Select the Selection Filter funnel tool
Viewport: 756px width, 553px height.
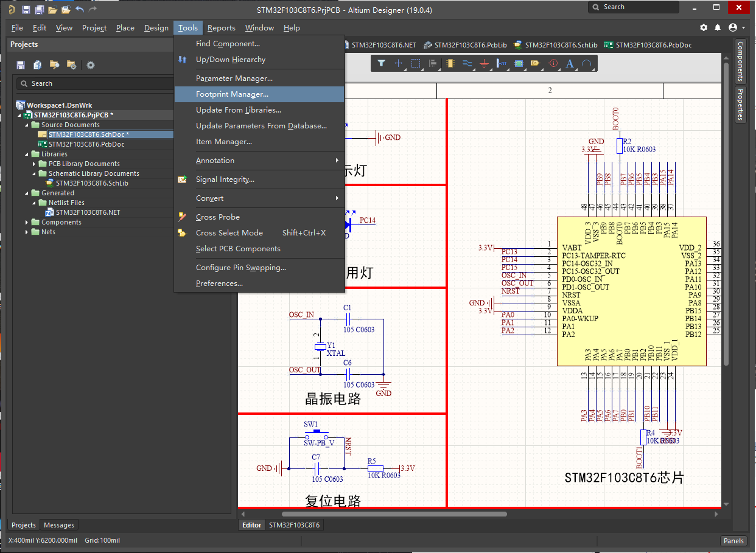tap(382, 63)
